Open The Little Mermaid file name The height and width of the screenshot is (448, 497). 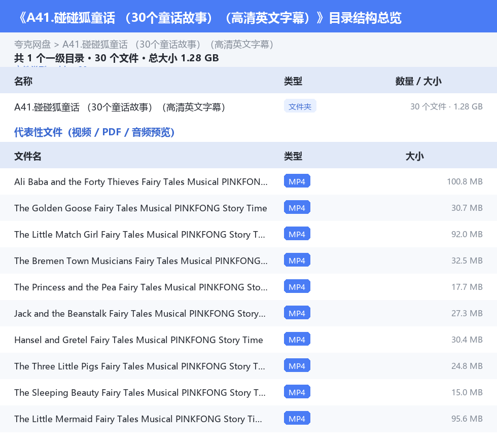click(x=138, y=419)
